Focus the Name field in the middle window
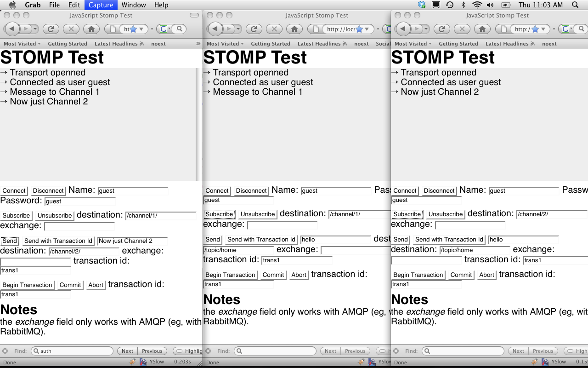Image resolution: width=588 pixels, height=368 pixels. (x=336, y=190)
